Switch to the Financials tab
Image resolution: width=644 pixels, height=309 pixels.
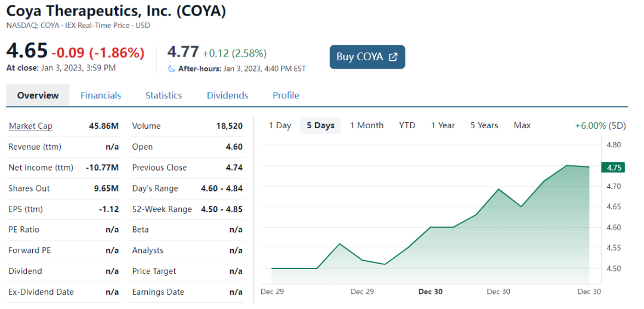coord(101,95)
